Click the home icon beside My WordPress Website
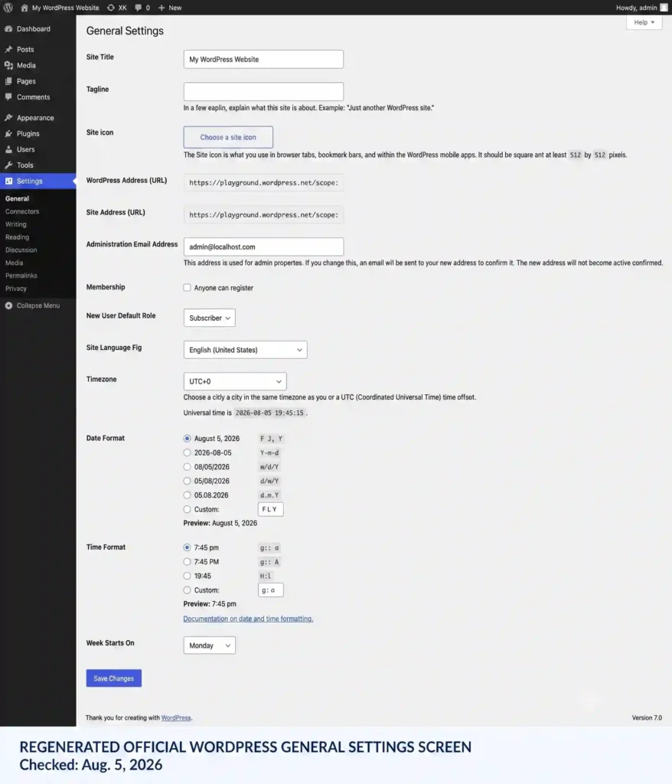Screen dimensions: 672x784 (x=24, y=8)
